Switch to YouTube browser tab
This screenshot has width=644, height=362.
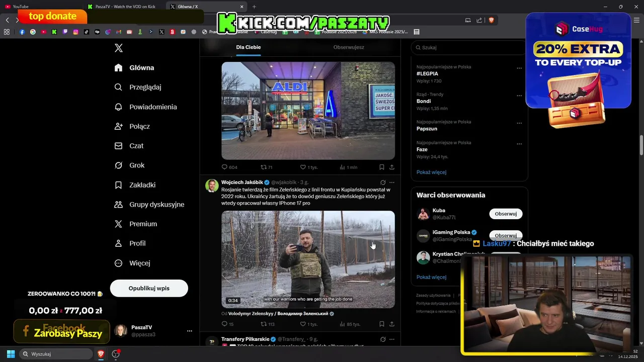coord(41,7)
